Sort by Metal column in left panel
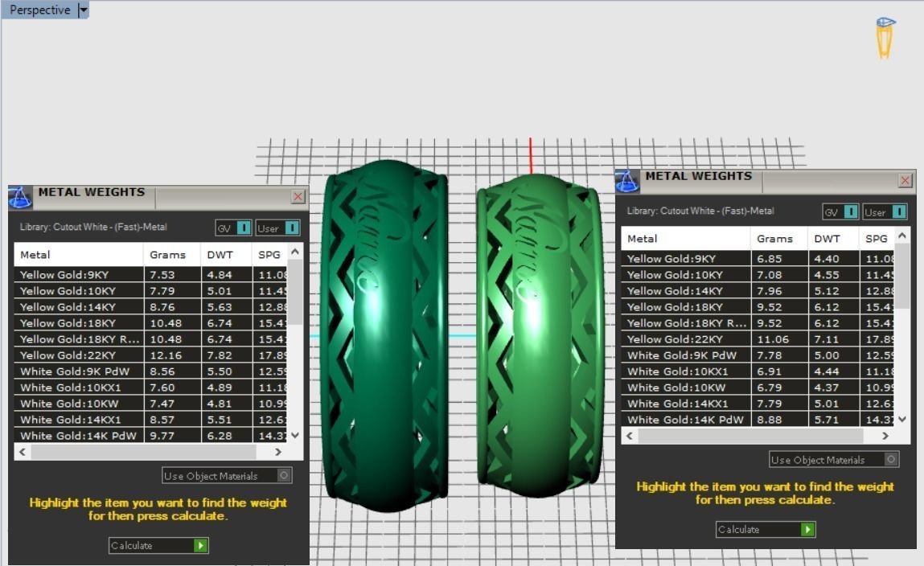The width and height of the screenshot is (924, 566). click(x=78, y=254)
